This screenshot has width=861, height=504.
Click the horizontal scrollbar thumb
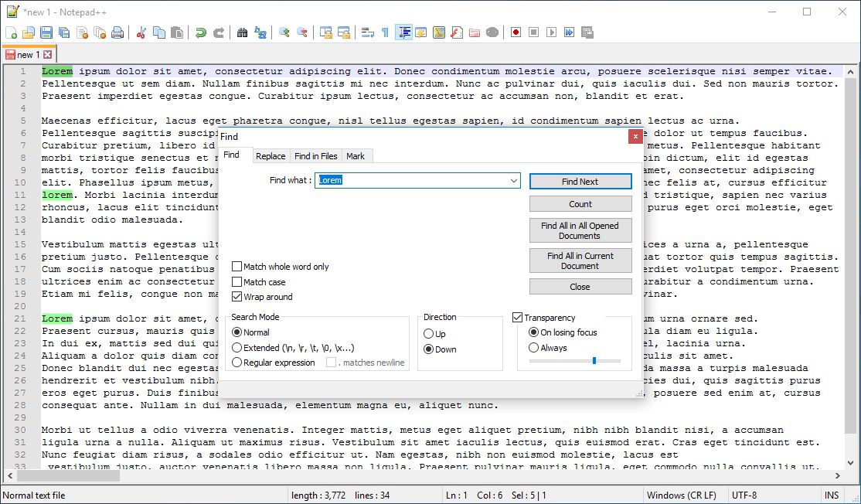pyautogui.click(x=67, y=475)
